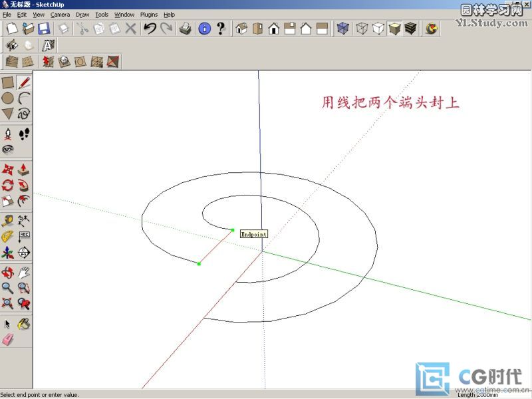This screenshot has width=532, height=399.
Task: Switch to Shaded display mode
Action: [394, 29]
